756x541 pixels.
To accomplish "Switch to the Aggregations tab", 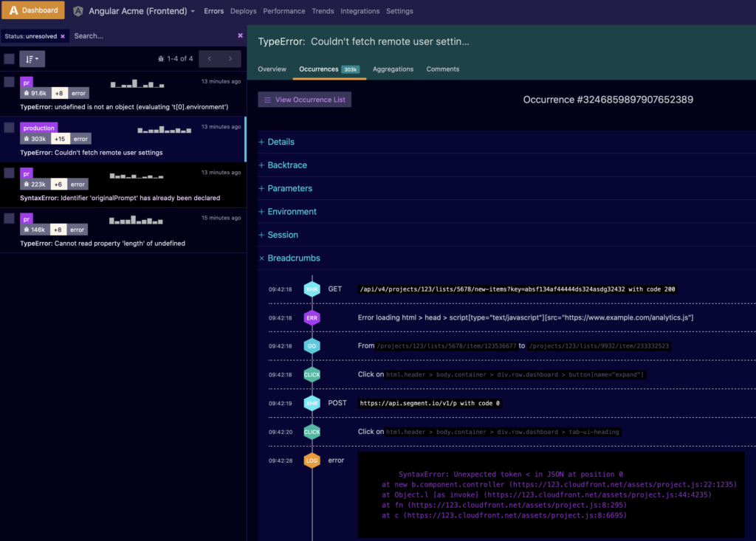I will click(x=393, y=69).
